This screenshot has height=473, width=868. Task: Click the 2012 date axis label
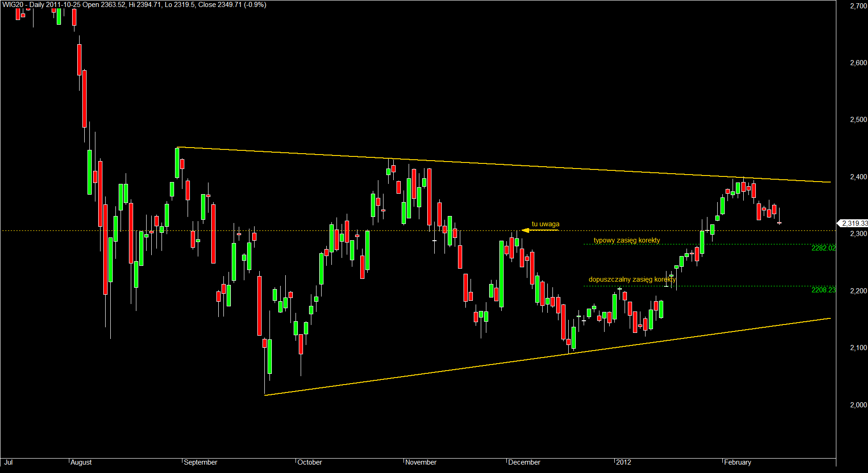pos(624,462)
